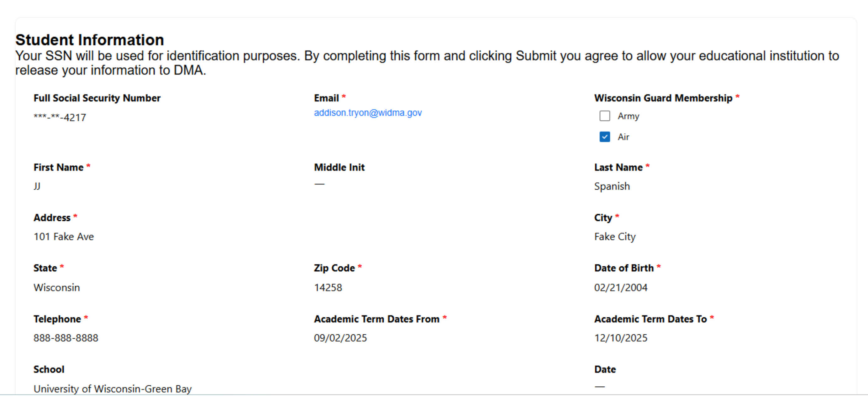Select the empty Date field

[599, 387]
